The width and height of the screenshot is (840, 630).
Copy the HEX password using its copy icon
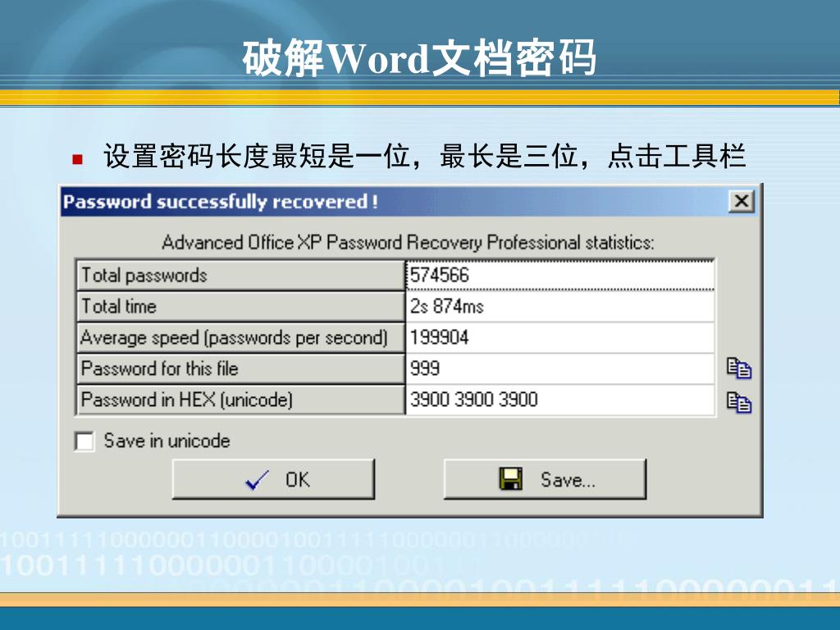[x=739, y=402]
